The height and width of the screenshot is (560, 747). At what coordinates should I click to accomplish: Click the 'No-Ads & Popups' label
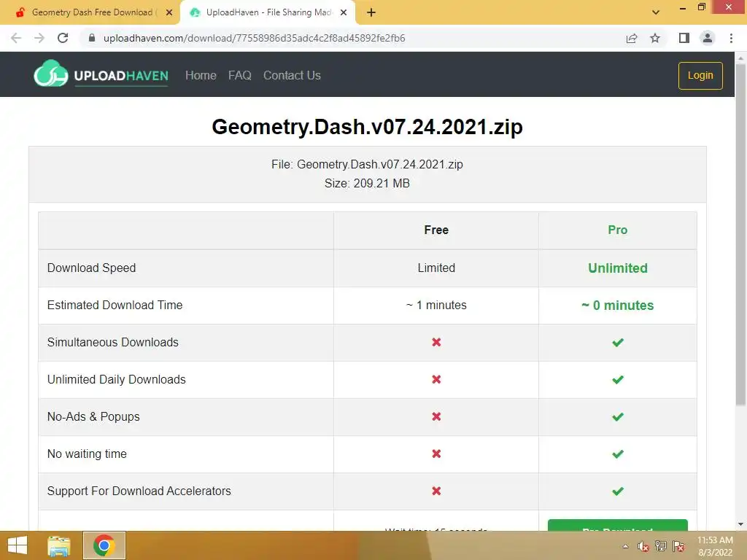[93, 416]
